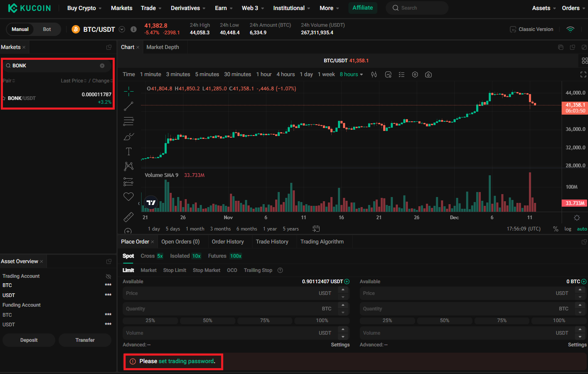Viewport: 588px width, 374px height.
Task: Open the Trailing Stop help icon
Action: [280, 270]
